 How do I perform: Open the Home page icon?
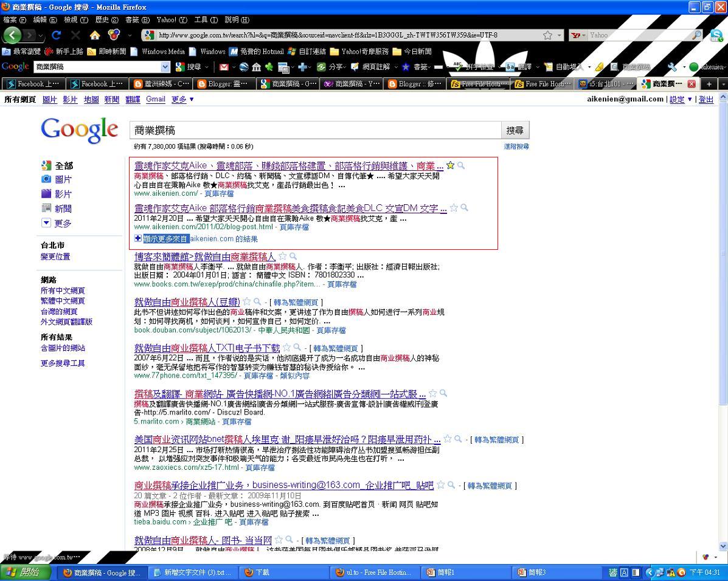tap(95, 35)
